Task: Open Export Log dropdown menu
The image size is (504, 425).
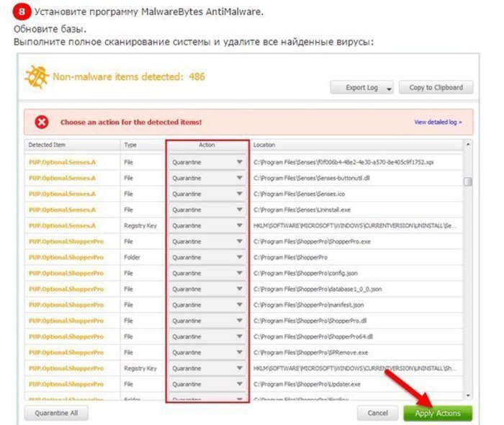Action: pos(389,88)
